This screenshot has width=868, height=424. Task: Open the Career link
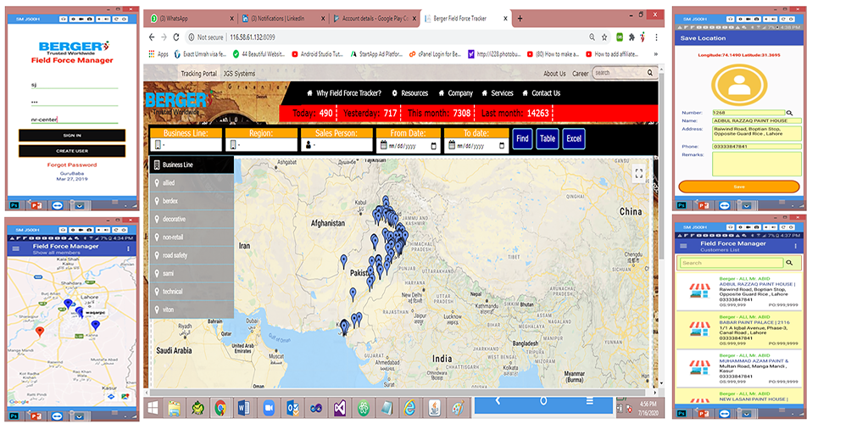pyautogui.click(x=580, y=74)
